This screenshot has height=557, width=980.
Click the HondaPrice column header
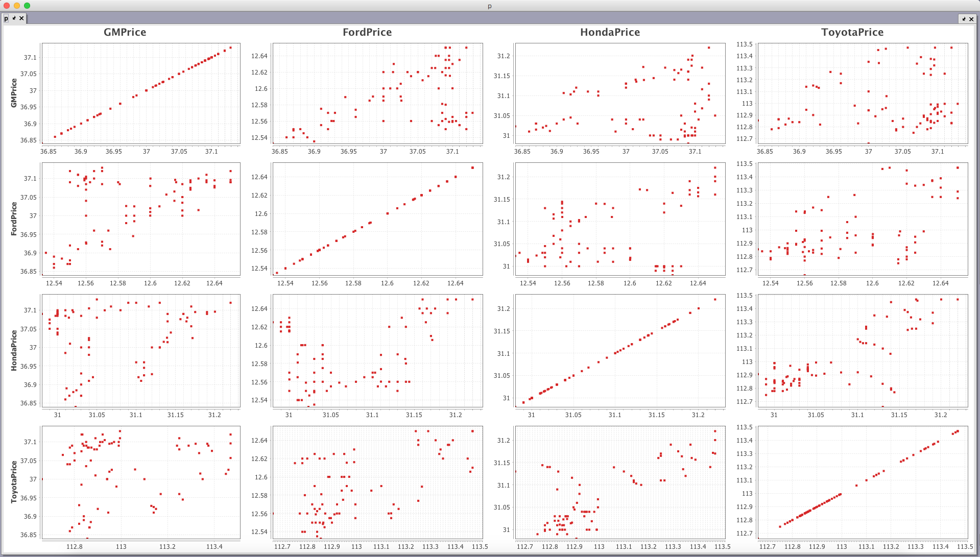(610, 32)
